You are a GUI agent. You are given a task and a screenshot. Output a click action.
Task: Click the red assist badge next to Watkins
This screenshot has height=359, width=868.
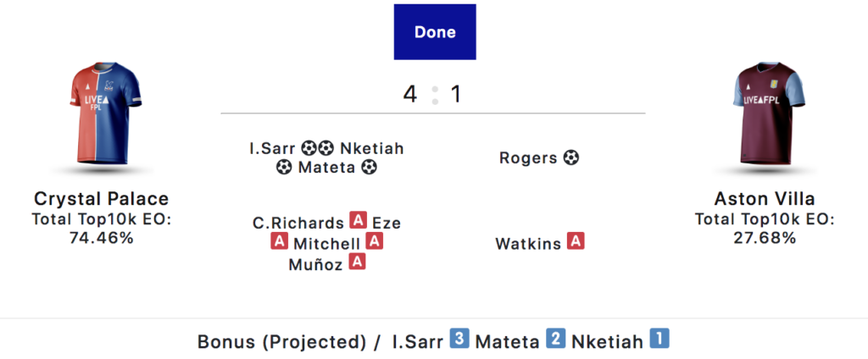tap(576, 242)
